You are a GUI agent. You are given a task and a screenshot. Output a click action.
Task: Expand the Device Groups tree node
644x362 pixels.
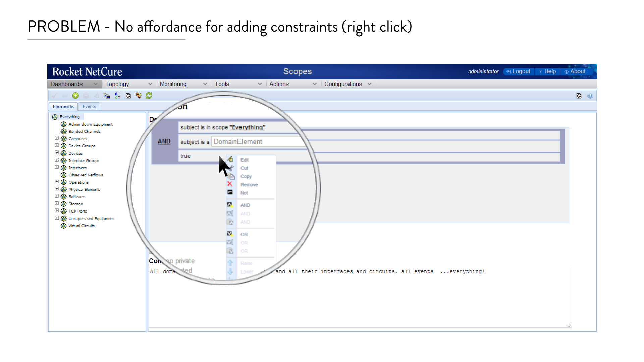click(57, 145)
